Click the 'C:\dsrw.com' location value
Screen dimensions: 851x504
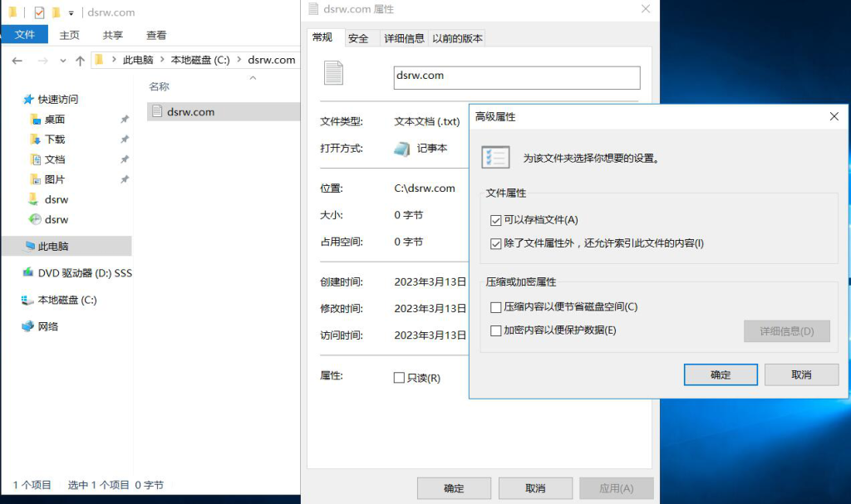[425, 188]
